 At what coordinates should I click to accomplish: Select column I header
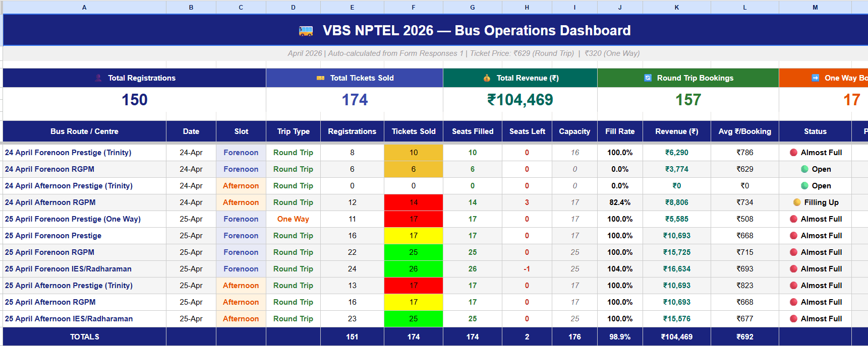[574, 7]
